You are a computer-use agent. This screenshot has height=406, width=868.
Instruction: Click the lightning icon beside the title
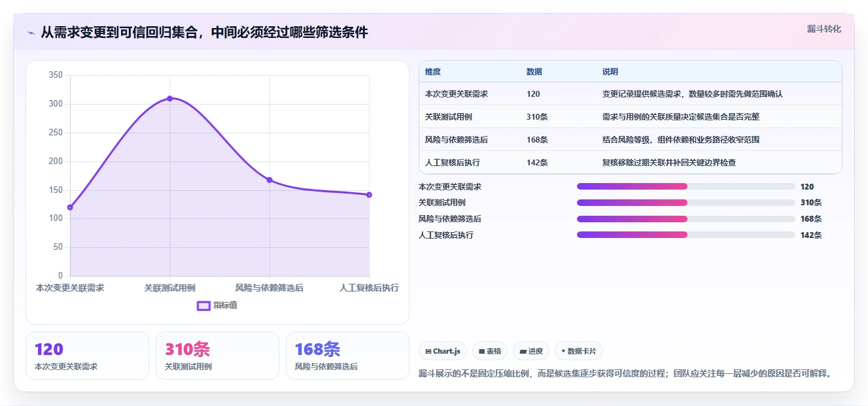(31, 33)
